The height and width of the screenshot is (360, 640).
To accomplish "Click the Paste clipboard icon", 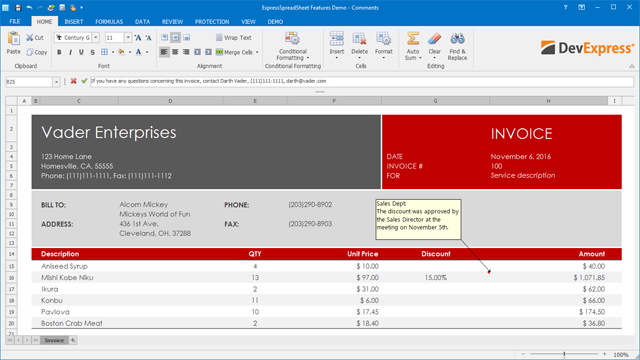I will click(13, 39).
